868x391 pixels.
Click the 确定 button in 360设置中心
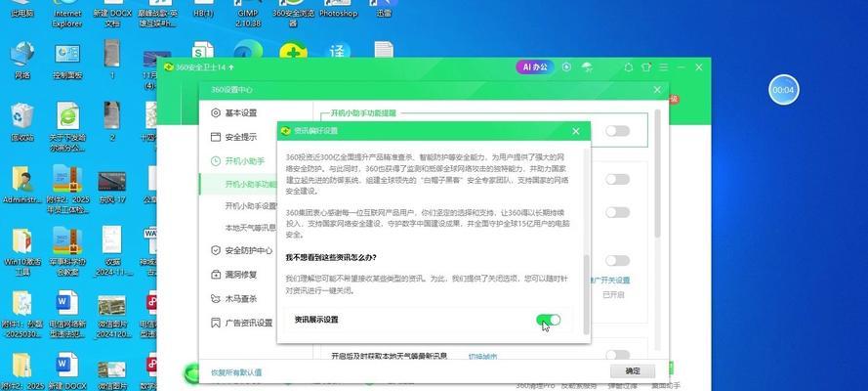pyautogui.click(x=633, y=371)
